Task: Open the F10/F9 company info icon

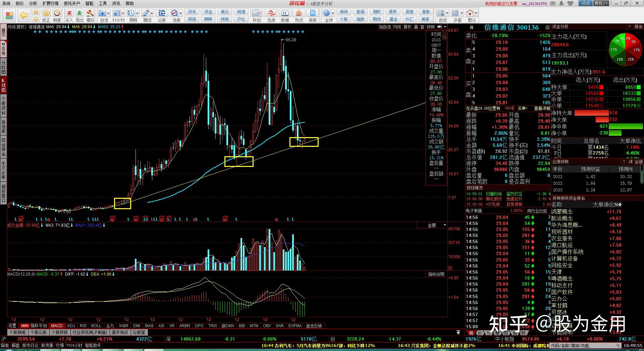Action: (x=117, y=13)
